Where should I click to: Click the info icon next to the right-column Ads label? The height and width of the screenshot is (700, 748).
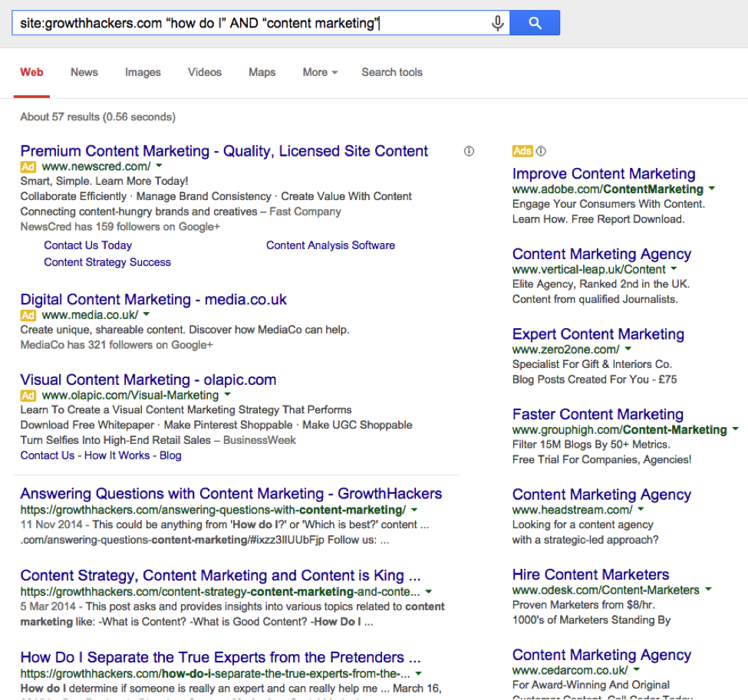pos(541,151)
